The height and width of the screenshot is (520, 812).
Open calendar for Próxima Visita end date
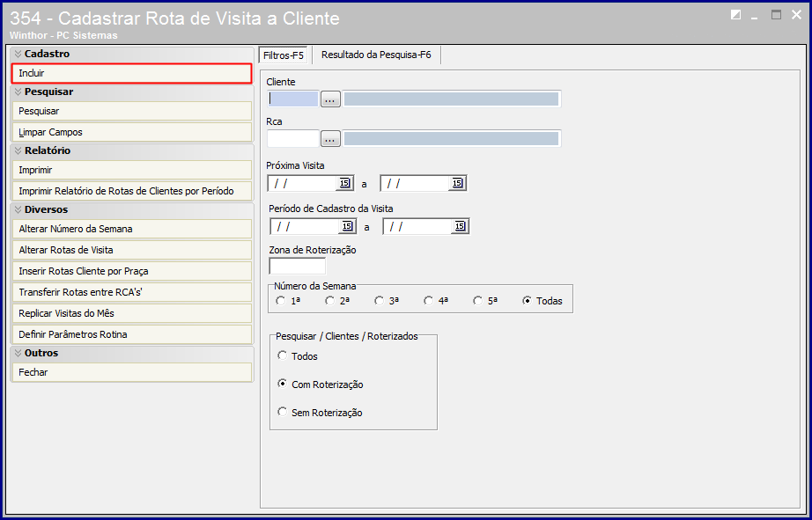pos(457,183)
